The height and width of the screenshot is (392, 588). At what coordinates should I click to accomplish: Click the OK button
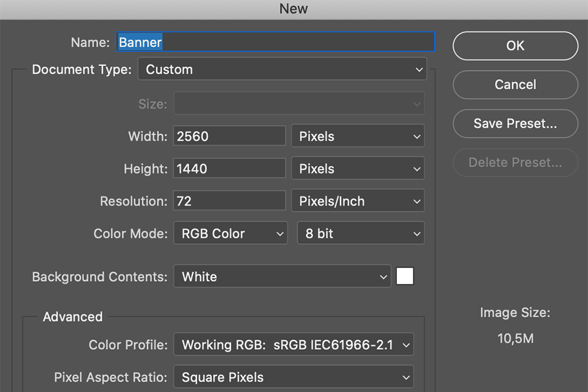coord(515,46)
